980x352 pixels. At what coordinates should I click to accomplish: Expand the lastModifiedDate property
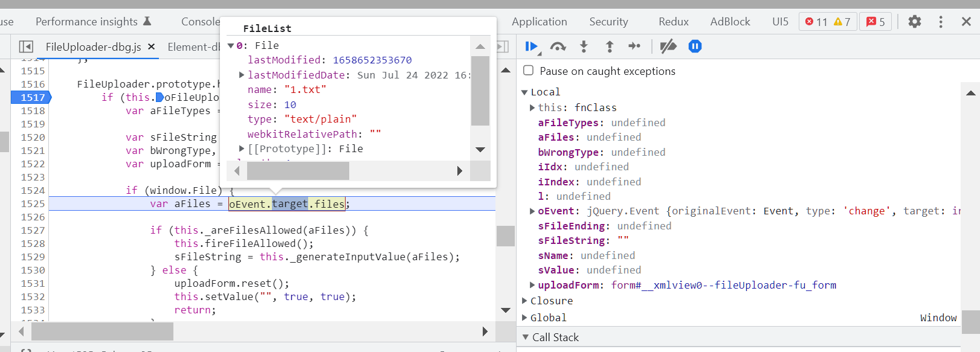[242, 75]
